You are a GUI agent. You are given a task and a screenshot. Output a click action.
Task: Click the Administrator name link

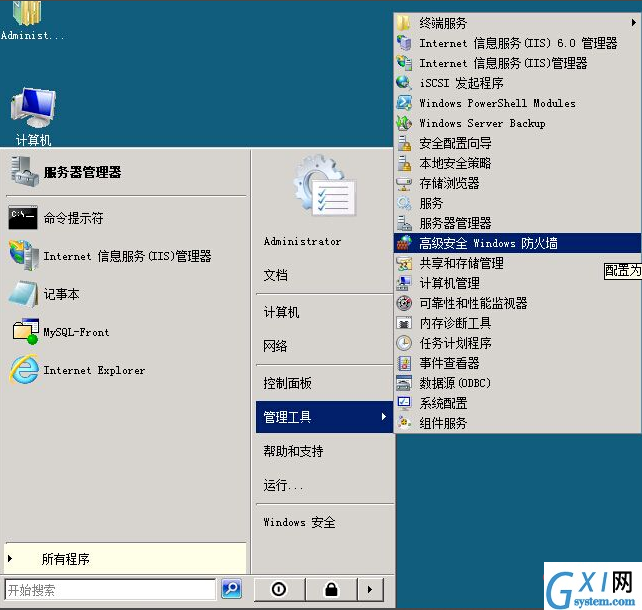click(303, 242)
